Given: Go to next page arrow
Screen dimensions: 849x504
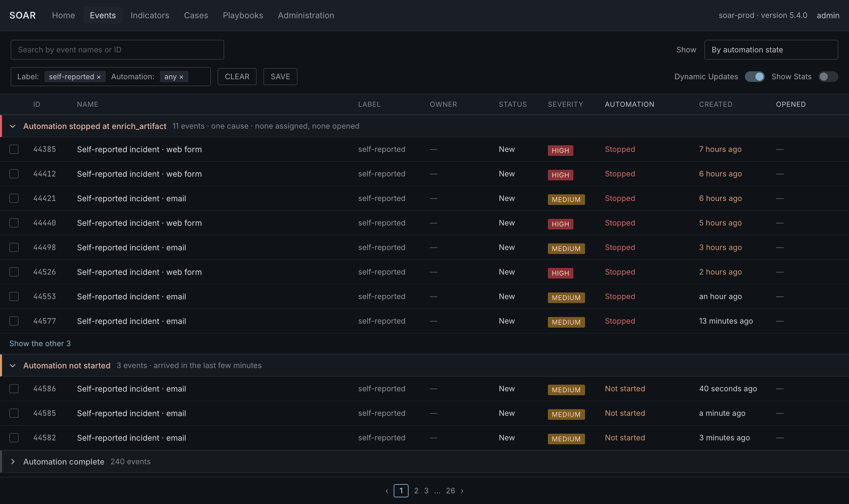Looking at the screenshot, I should [x=462, y=491].
